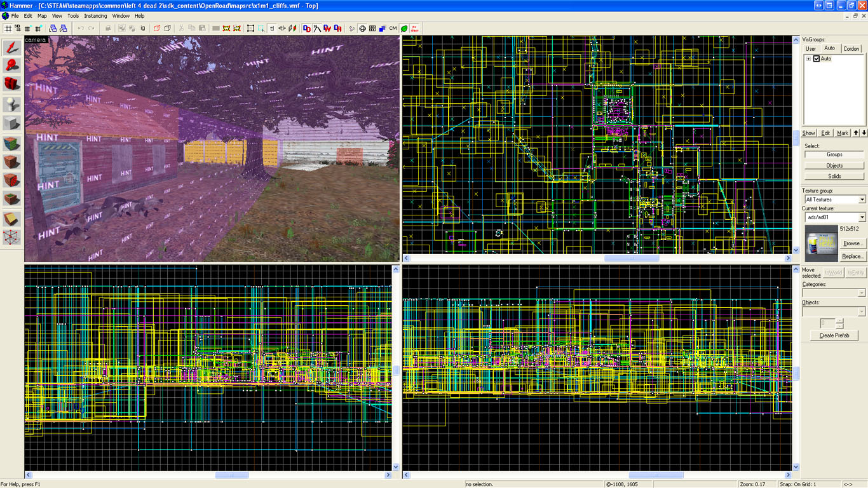868x488 pixels.
Task: Open the Map menu
Action: point(42,16)
